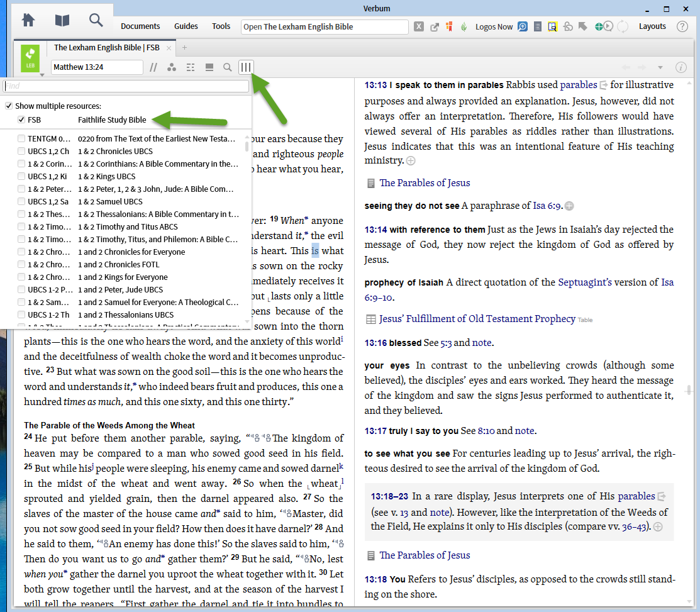The image size is (700, 612).
Task: Check 1 & 2 Timothy and Titus ABCS checkbox
Action: coord(21,227)
